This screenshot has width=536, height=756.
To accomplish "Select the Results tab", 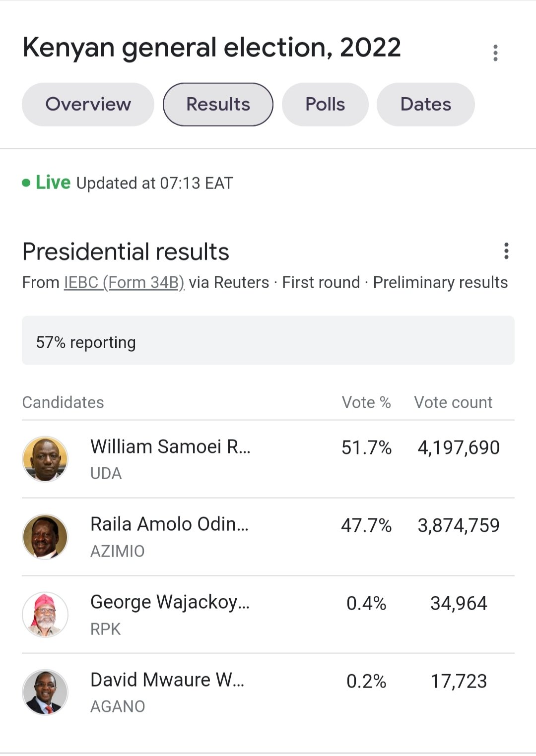I will 218,104.
